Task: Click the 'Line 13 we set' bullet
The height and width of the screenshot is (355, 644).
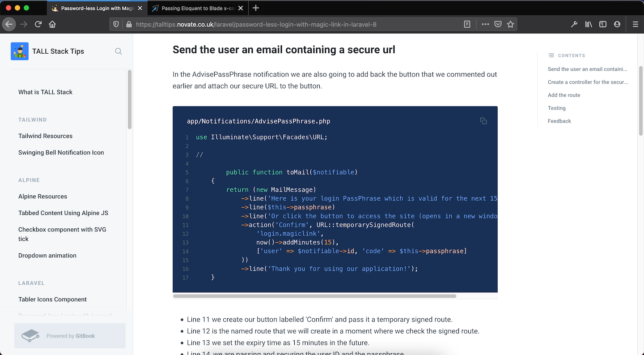Action: (x=278, y=343)
